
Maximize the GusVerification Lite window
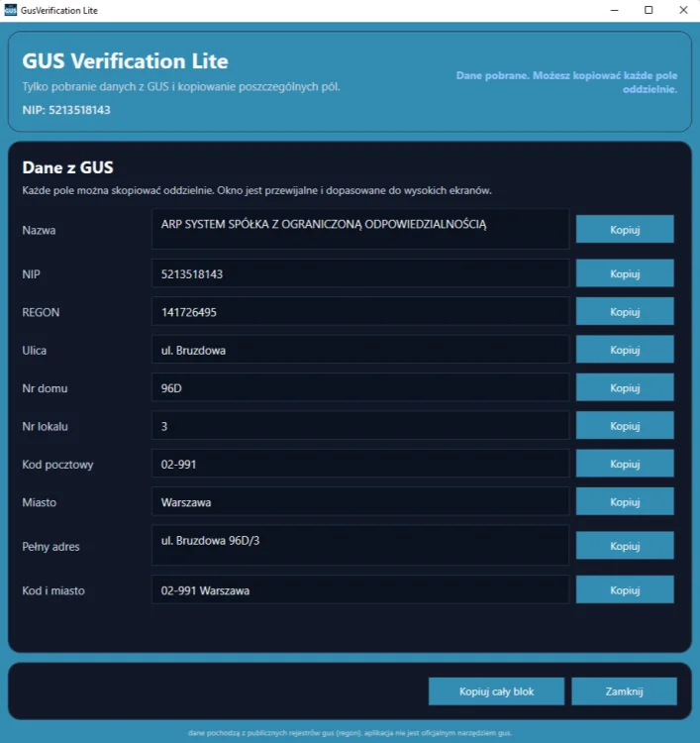coord(649,10)
